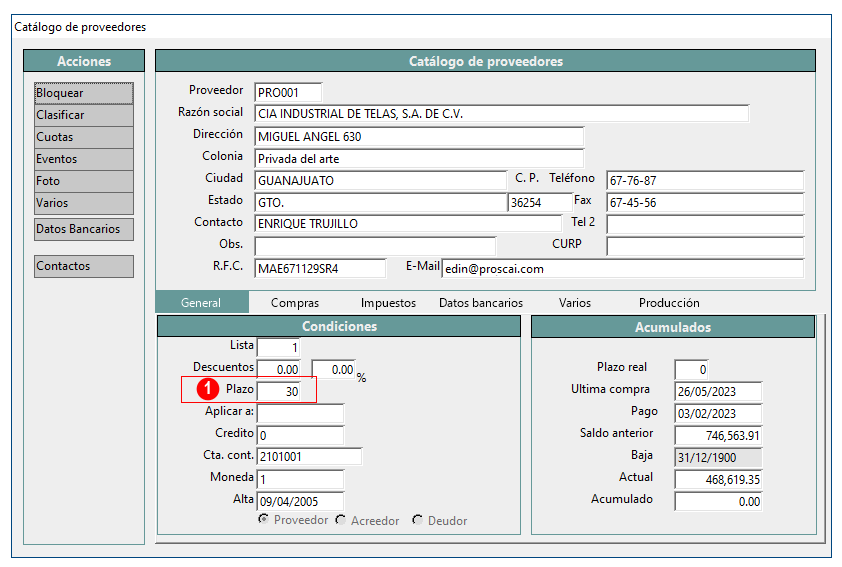Click the Actual balance field 468,619.35
Screen dimensions: 842x567
(x=718, y=479)
